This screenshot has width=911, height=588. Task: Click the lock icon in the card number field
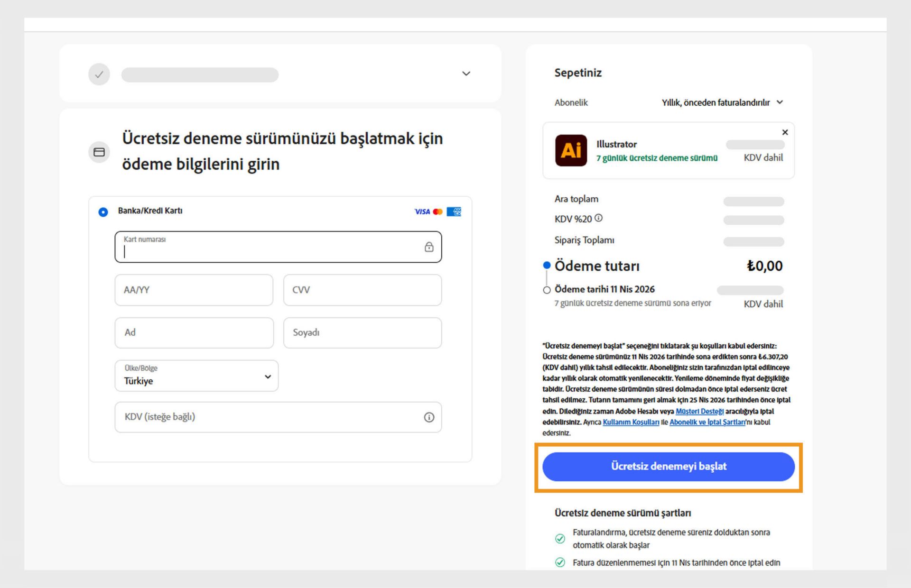tap(429, 247)
